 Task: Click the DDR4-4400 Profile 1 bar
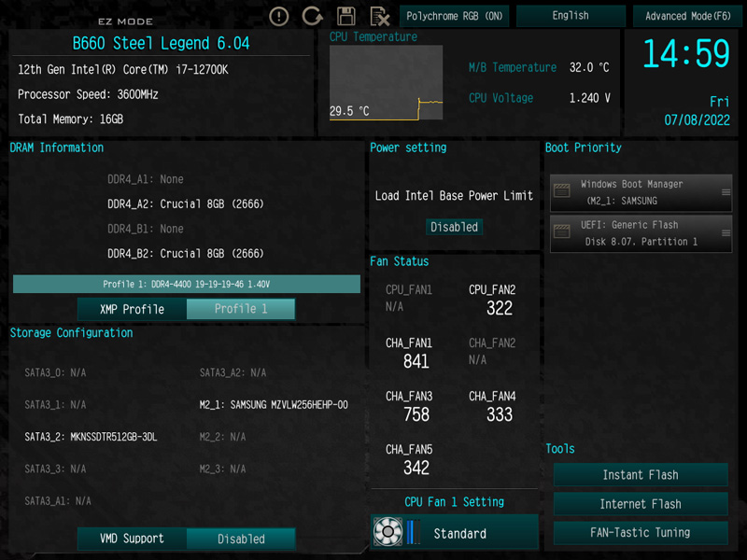point(186,285)
